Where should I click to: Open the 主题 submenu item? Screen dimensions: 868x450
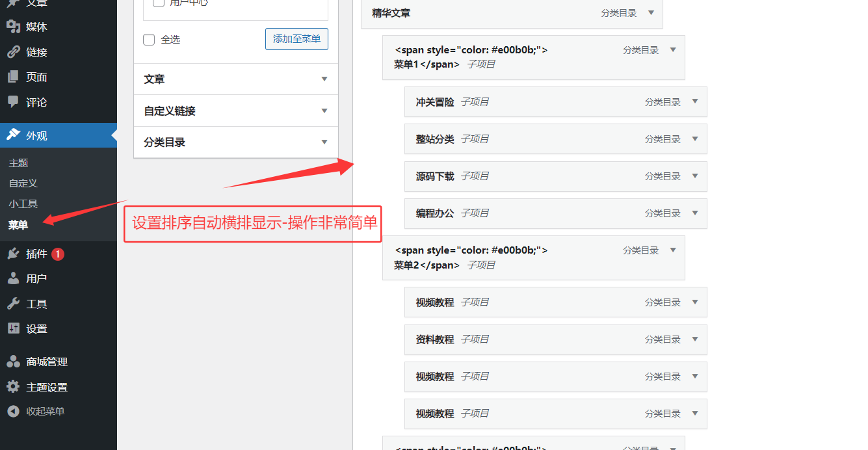(x=19, y=163)
